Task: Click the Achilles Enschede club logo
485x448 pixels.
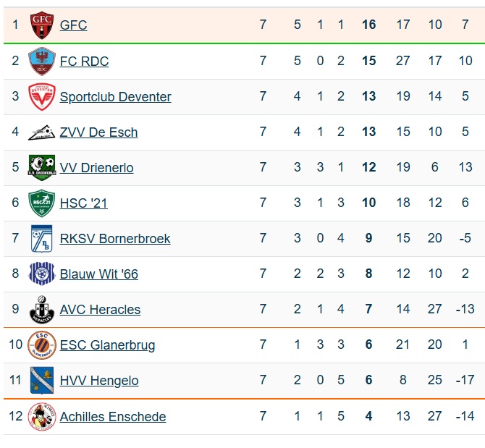Action: pyautogui.click(x=41, y=417)
